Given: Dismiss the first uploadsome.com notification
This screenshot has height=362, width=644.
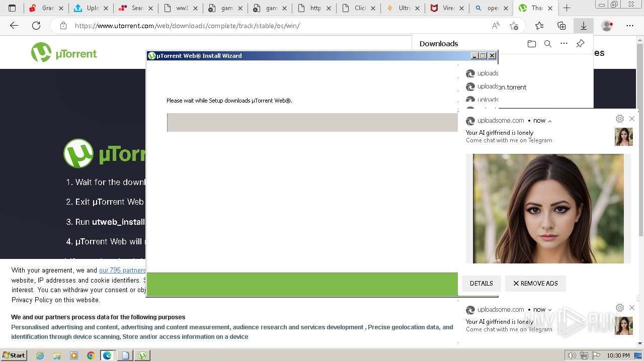Looking at the screenshot, I should 632,119.
